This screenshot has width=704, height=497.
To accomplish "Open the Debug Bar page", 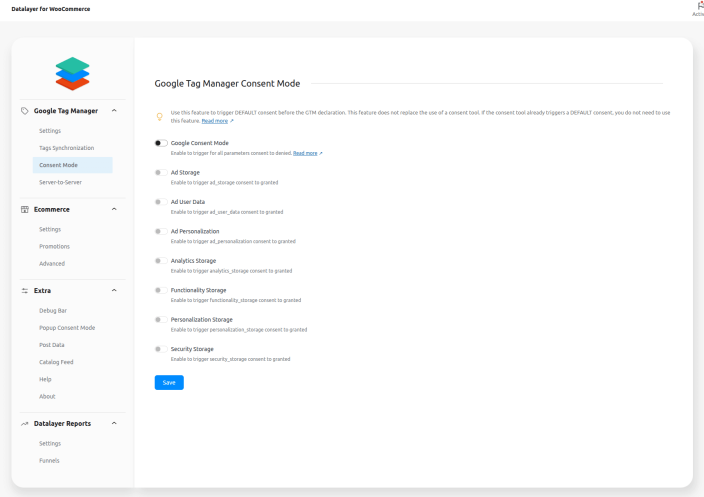I will coord(53,311).
